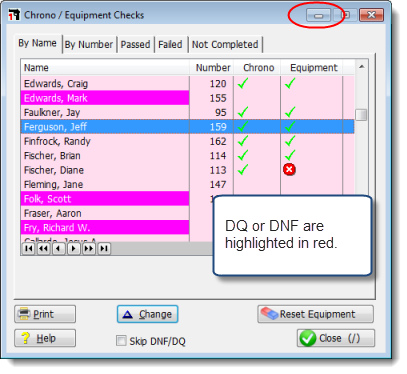Click the Equipment checkmark for Ferguson, Jeff
Viewport: 407px width, 374px height.
pyautogui.click(x=290, y=126)
